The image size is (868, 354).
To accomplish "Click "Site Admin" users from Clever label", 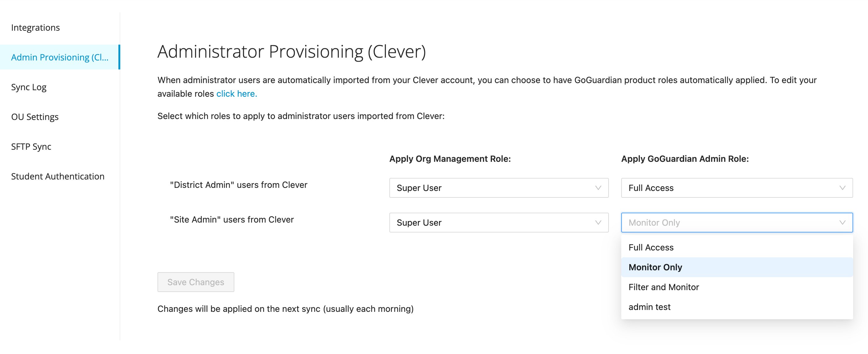I will pyautogui.click(x=232, y=219).
